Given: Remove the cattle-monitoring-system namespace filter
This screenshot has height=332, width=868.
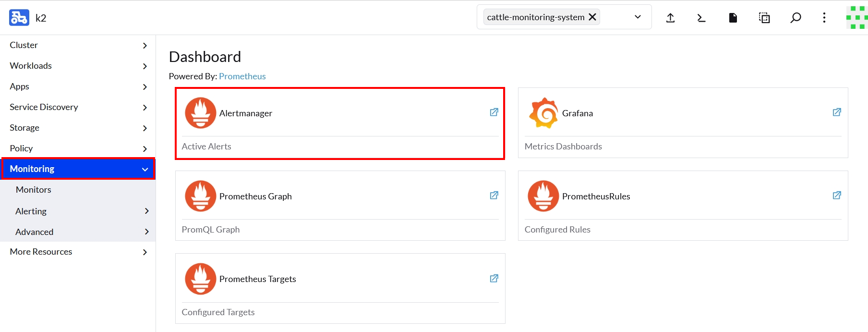Looking at the screenshot, I should point(592,17).
